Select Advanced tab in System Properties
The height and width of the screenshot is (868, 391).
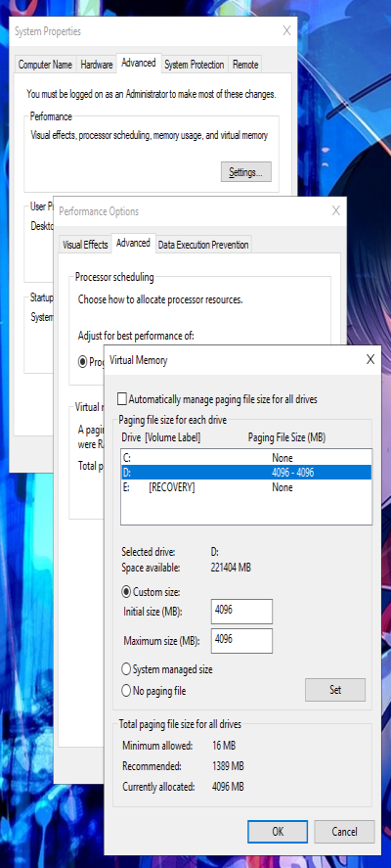(x=138, y=63)
